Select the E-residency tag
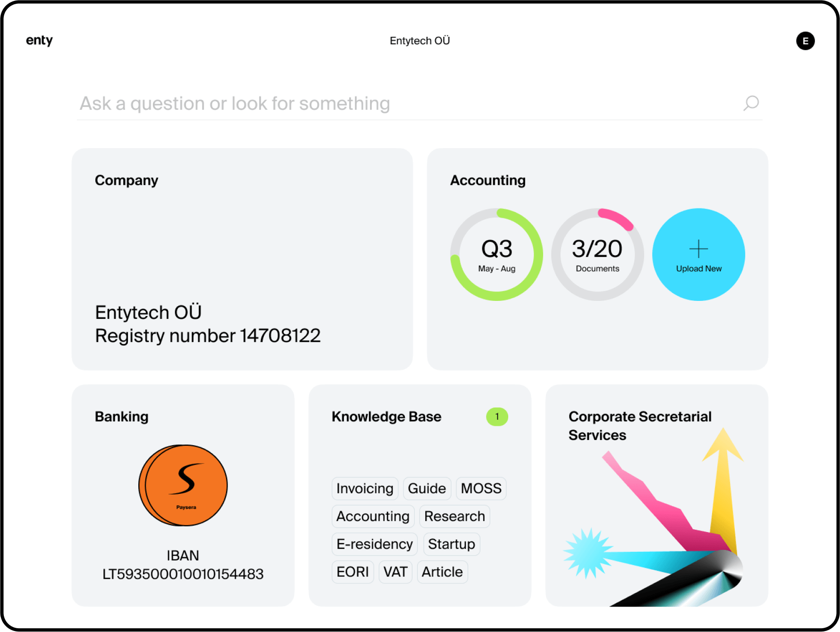Screen dimensions: 840x632 [375, 544]
